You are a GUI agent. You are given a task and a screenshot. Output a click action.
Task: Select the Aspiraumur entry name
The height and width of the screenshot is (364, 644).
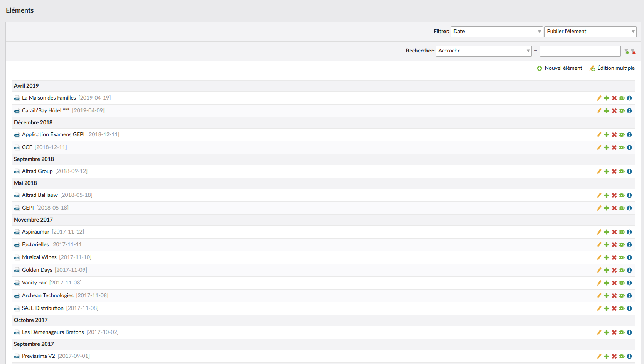coord(35,232)
